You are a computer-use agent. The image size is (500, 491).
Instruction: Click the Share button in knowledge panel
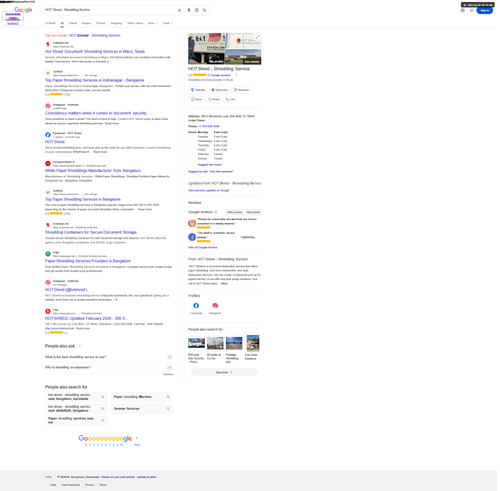tap(214, 99)
